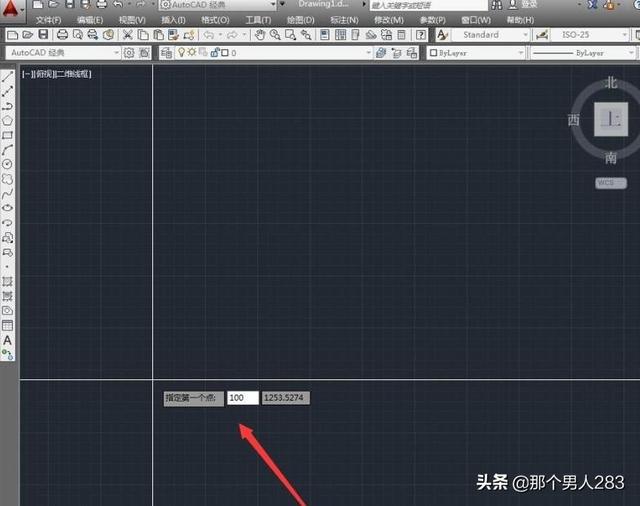Select the Rectangle drawing tool
640x506 pixels.
8,135
